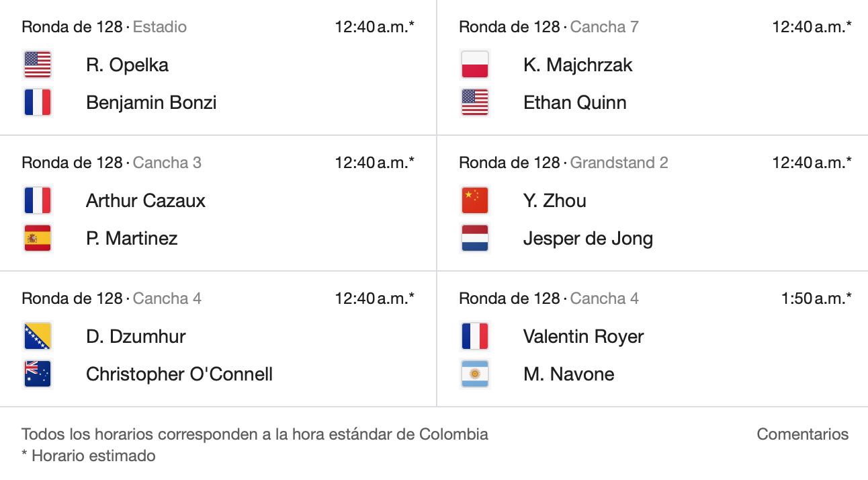Screen dimensions: 868x480
Task: Click the China flag beside Y. Zhou
Action: (x=475, y=200)
